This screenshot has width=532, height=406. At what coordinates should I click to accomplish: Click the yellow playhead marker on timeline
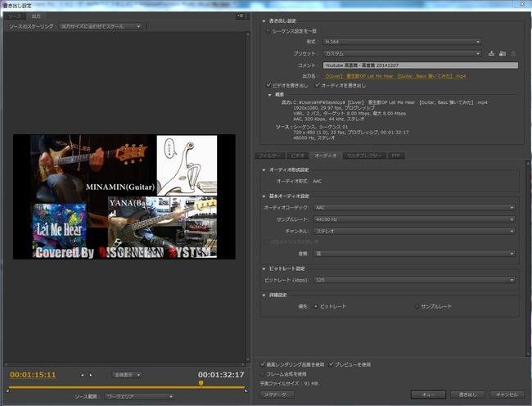201,383
